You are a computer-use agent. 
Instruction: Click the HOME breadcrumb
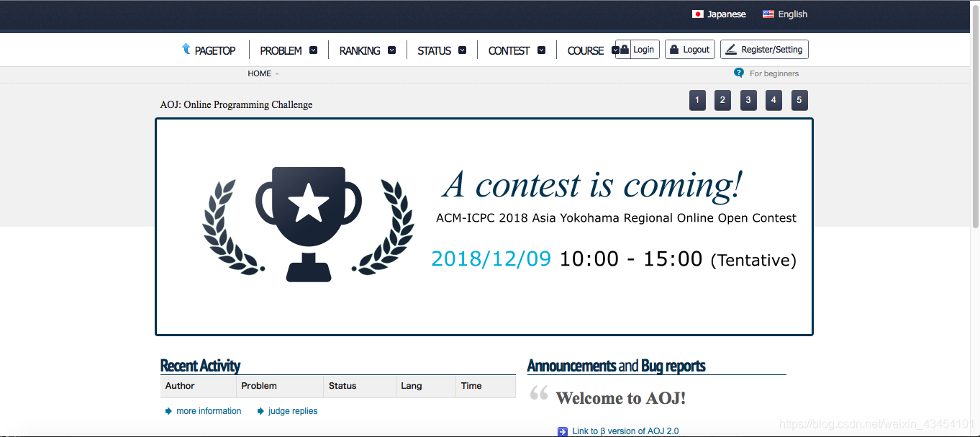[260, 73]
